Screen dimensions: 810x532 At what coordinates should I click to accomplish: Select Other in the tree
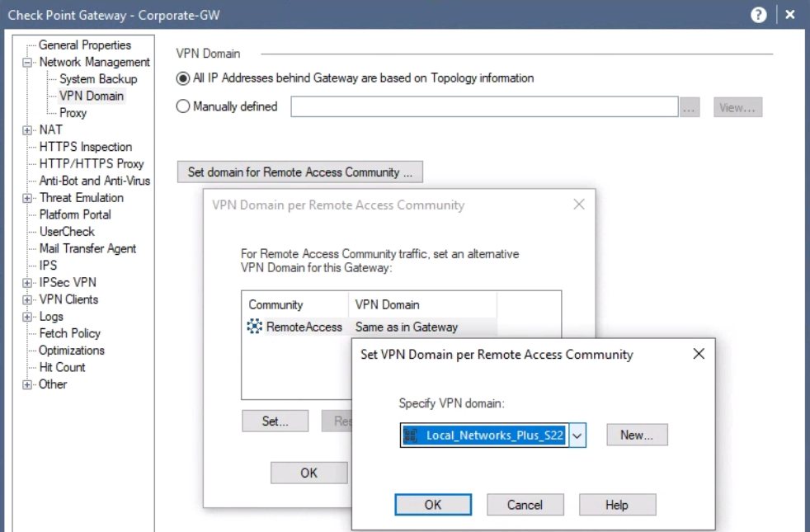point(53,384)
